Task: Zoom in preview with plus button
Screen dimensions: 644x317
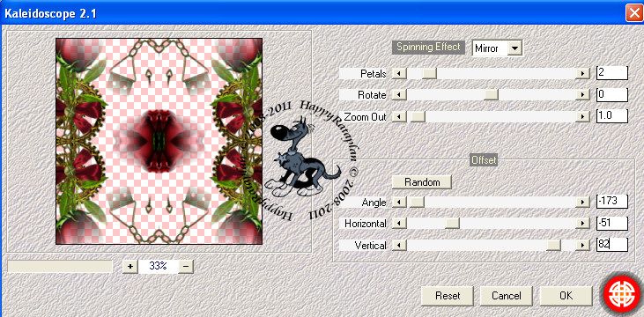Action: pos(130,266)
